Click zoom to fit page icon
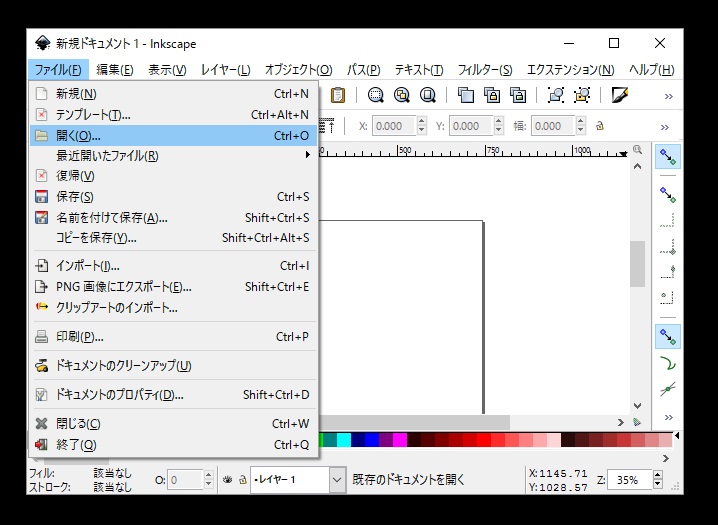 [428, 95]
